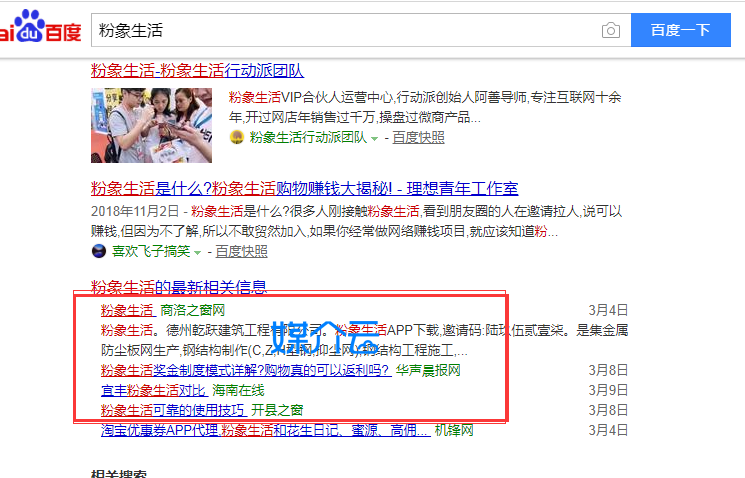Open the 粉象生活 商洛之窗网 news link
The image size is (745, 478).
pyautogui.click(x=127, y=310)
